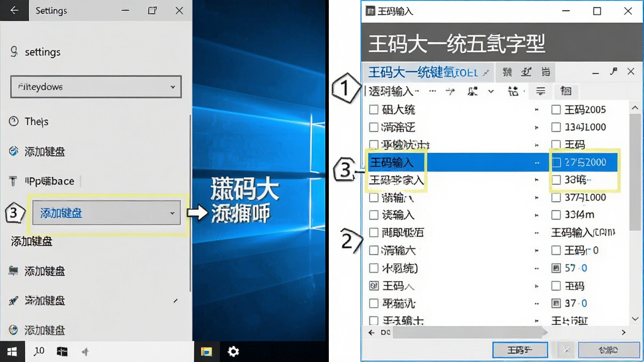This screenshot has width=644, height=362.
Task: Click the taskbar search box showing '10'
Action: click(40, 351)
